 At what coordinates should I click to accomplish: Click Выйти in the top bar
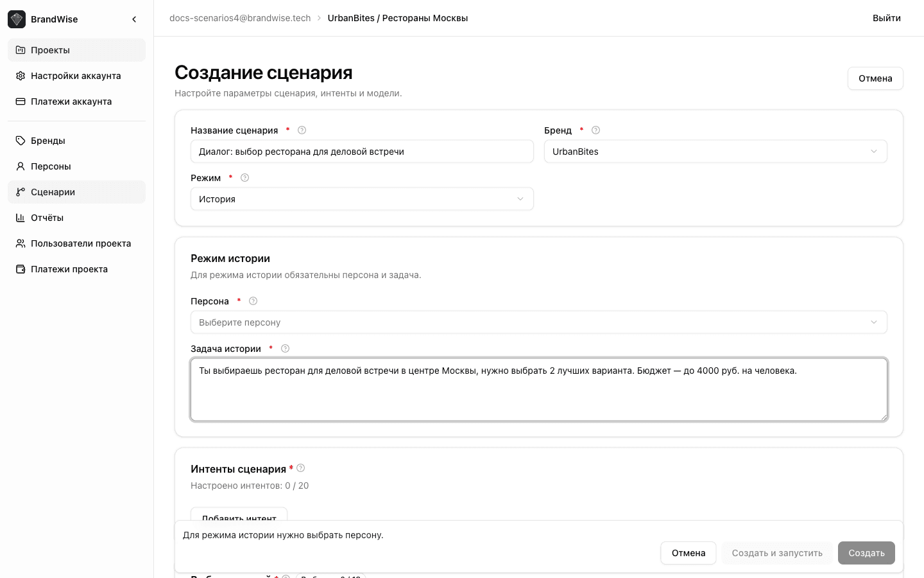click(887, 18)
